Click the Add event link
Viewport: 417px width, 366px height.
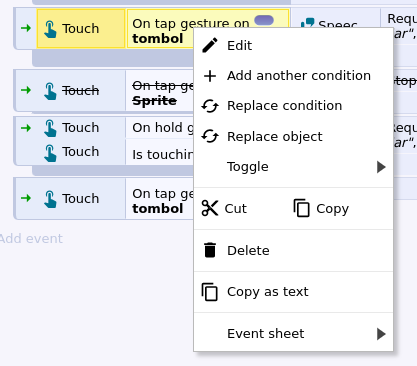[31, 239]
